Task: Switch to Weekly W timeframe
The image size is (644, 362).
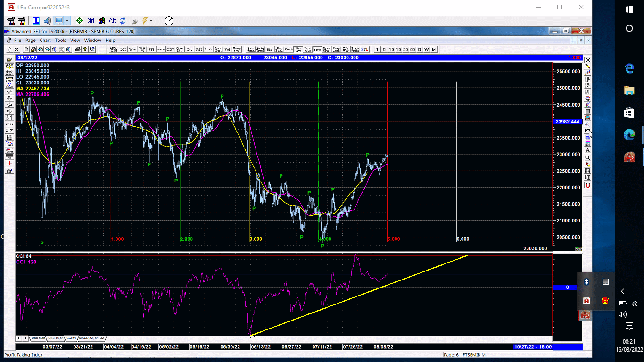Action: [x=426, y=49]
